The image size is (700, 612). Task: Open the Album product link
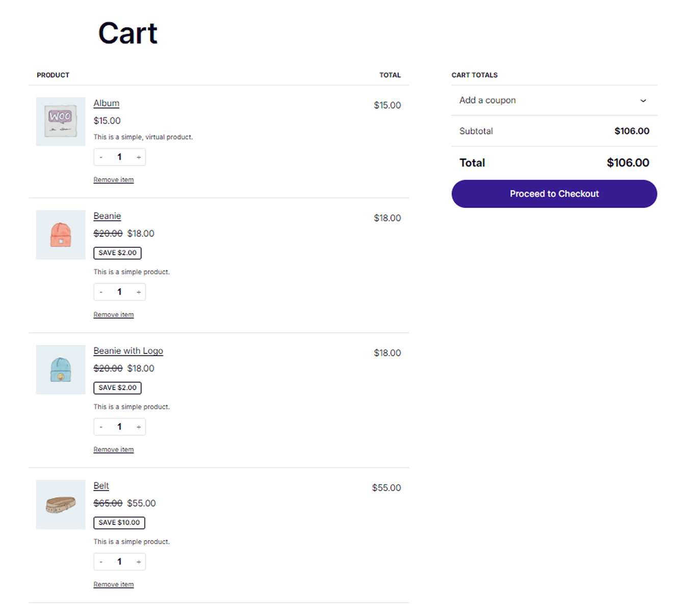pyautogui.click(x=106, y=103)
